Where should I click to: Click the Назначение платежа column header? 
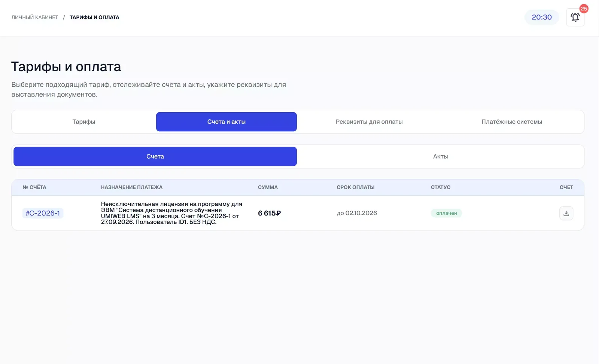132,187
